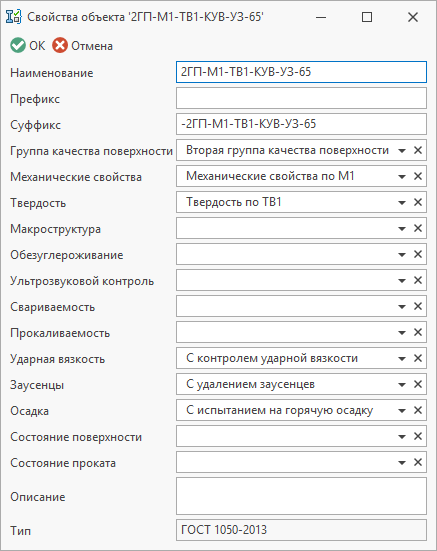Expand the Обезуглероживание dropdown arrow

pos(402,255)
